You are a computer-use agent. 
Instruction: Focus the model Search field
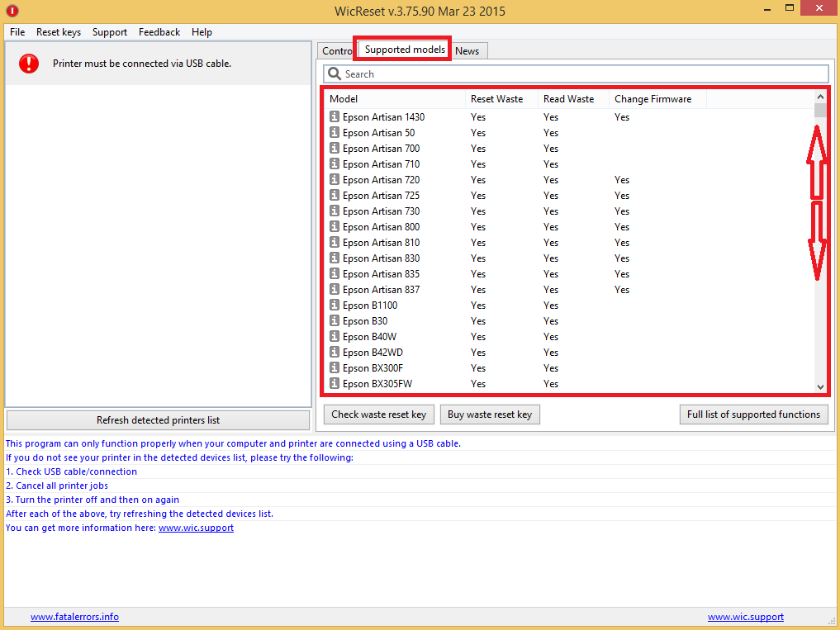(x=576, y=74)
